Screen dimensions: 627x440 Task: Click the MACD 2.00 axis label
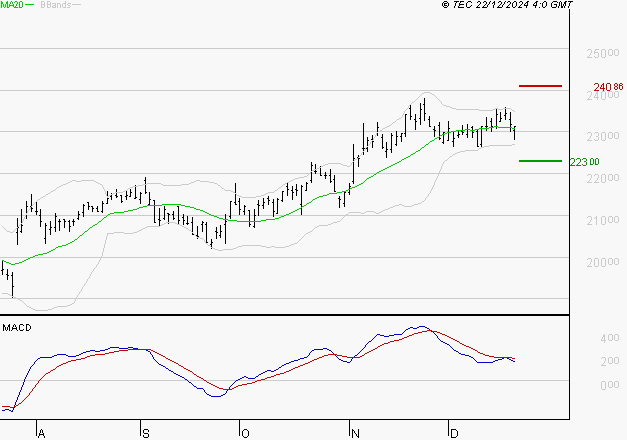click(610, 361)
